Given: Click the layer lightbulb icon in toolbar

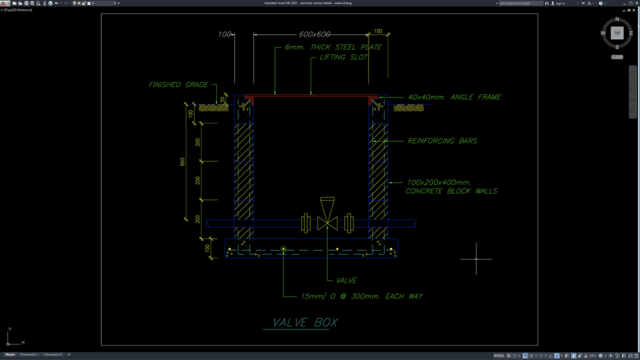Looking at the screenshot, I should 74,3.
